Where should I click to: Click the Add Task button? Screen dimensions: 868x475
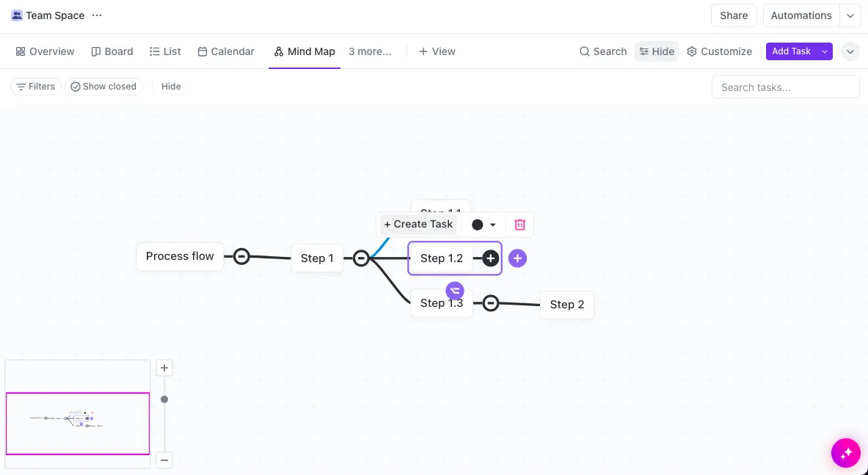click(x=791, y=51)
